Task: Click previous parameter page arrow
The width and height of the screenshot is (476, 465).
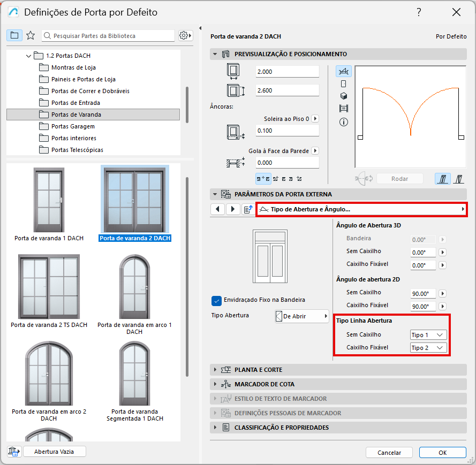Action: coord(218,209)
